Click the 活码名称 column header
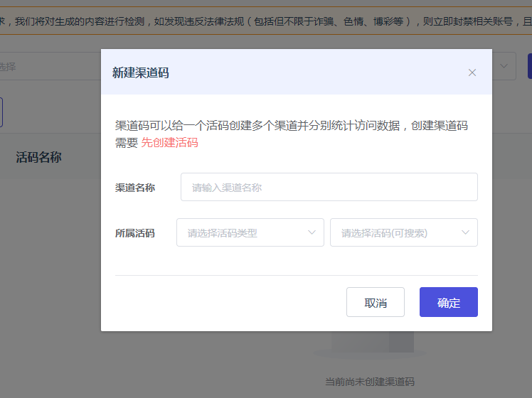 tap(38, 157)
